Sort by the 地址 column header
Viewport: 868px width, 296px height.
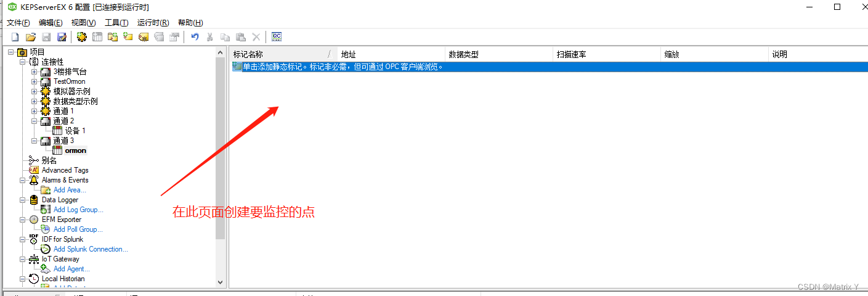pos(392,54)
